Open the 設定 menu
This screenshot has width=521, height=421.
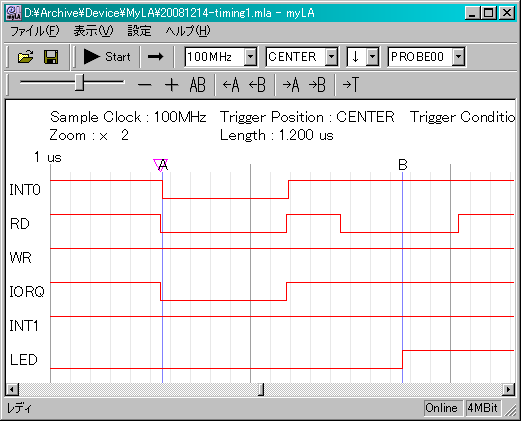[139, 31]
